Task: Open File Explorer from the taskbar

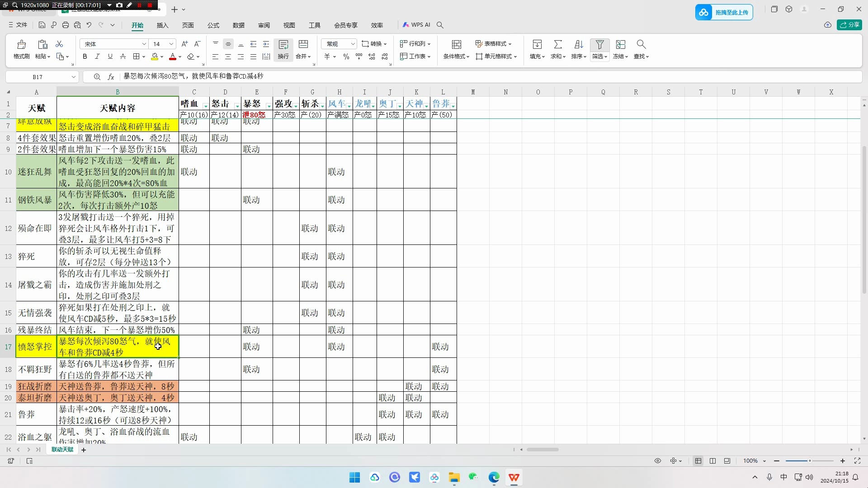Action: tap(454, 477)
